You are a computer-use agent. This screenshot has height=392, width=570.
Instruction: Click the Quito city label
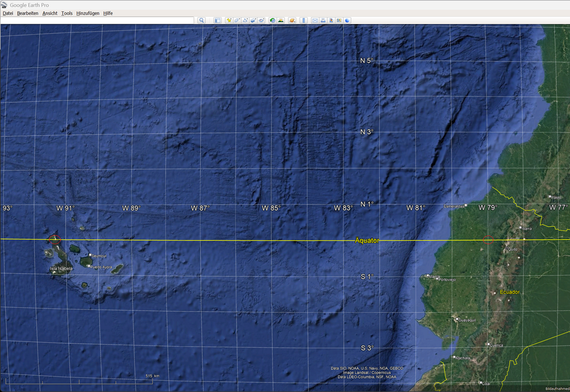pos(513,249)
